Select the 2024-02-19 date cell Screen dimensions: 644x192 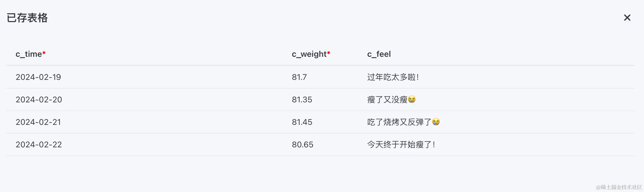tap(38, 77)
